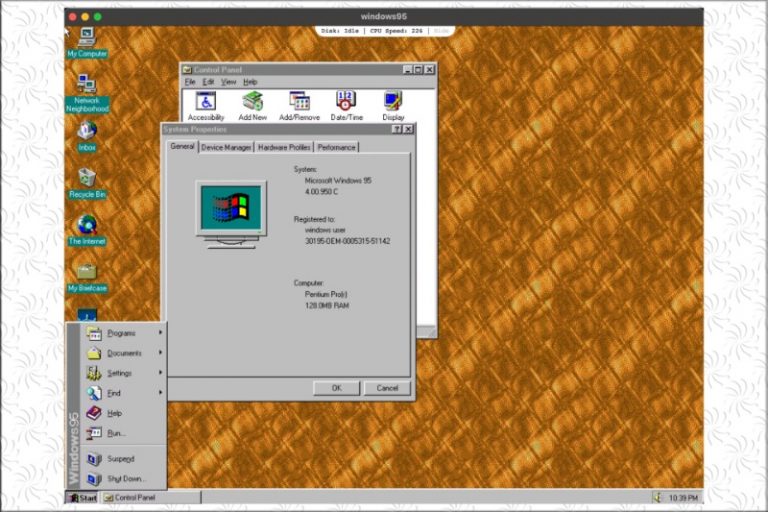This screenshot has width=768, height=512.
Task: Click the Settings gear icon in Start menu
Action: (x=94, y=373)
